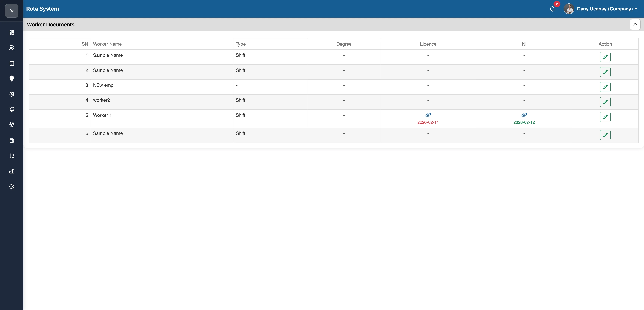Click the Degree column header
Viewport: 644px width, 310px height.
[344, 44]
